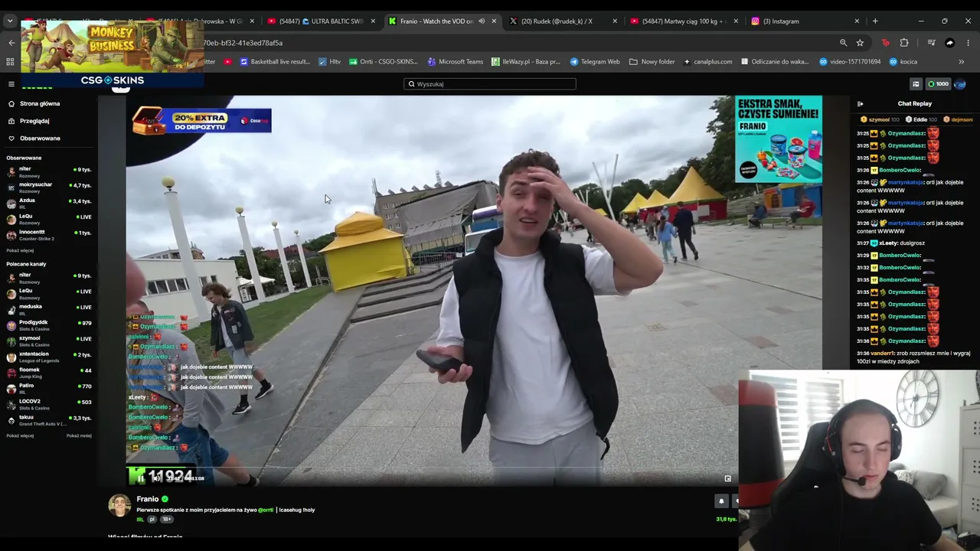
Task: Switch to the ULTRA BALTIC YouTube tab
Action: click(321, 21)
